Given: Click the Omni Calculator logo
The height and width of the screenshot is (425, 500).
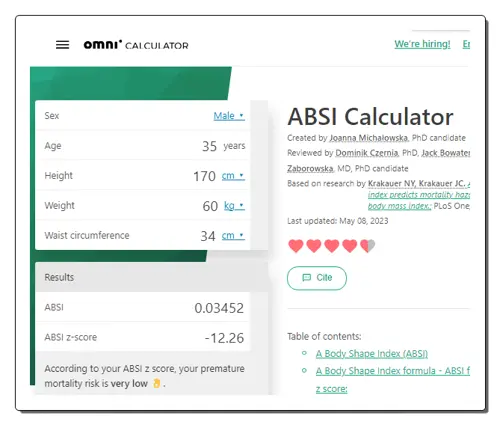Looking at the screenshot, I should (x=136, y=45).
